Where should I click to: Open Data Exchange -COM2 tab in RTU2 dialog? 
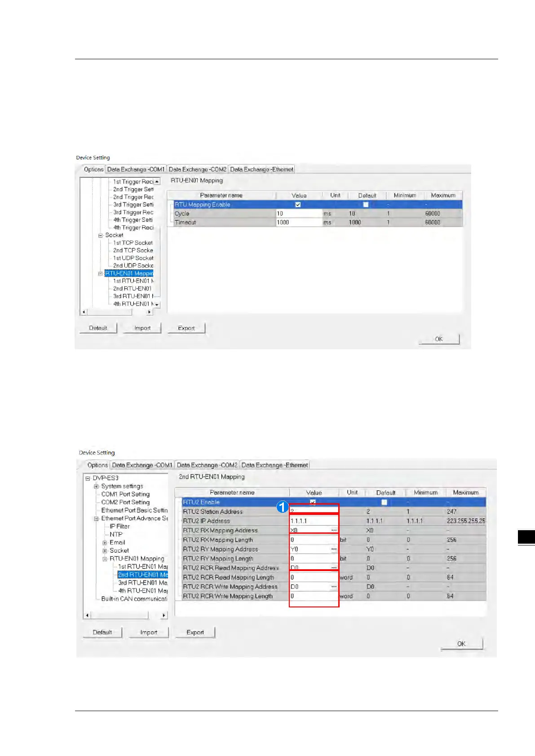point(207,465)
